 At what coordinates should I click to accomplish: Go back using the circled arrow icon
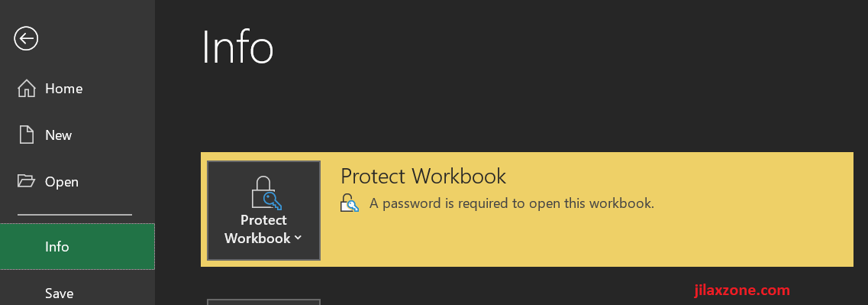coord(26,39)
